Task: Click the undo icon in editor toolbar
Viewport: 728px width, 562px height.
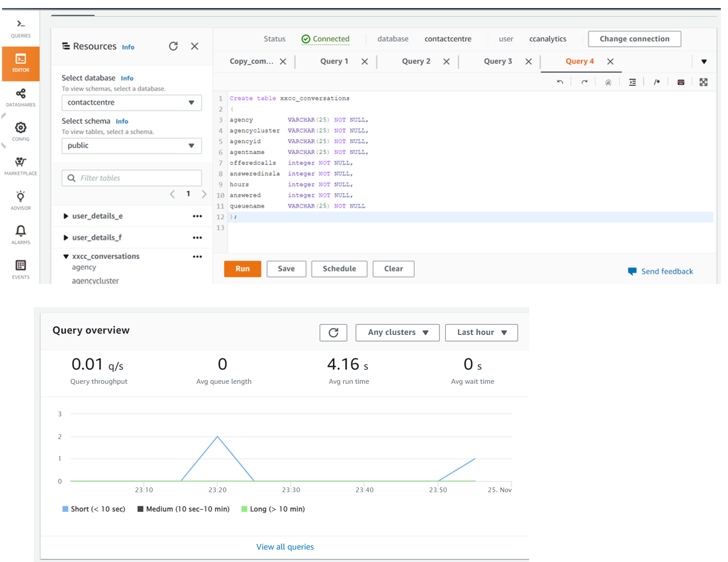Action: coord(560,82)
